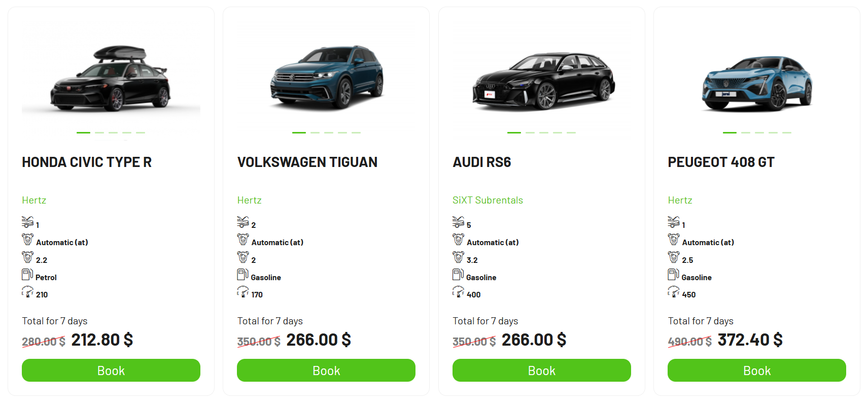Select last image indicator under Honda Civic photo

click(141, 132)
